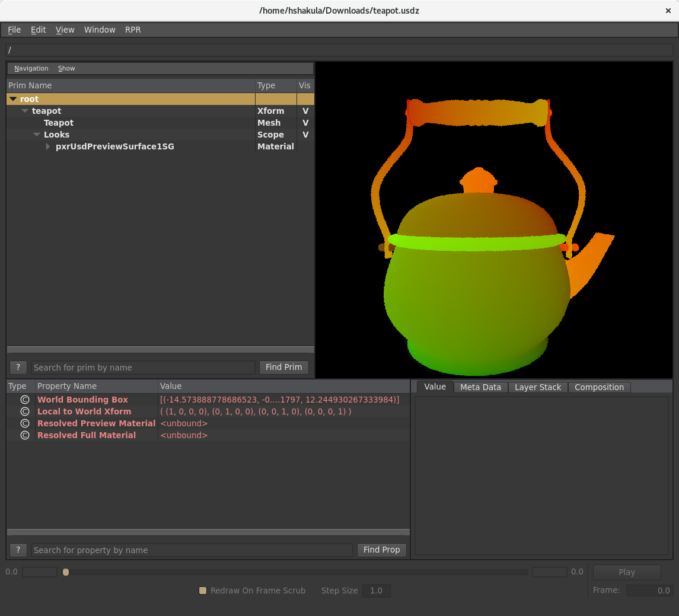The height and width of the screenshot is (616, 679).
Task: Click computed icon for World Bounding Box
Action: tap(25, 400)
